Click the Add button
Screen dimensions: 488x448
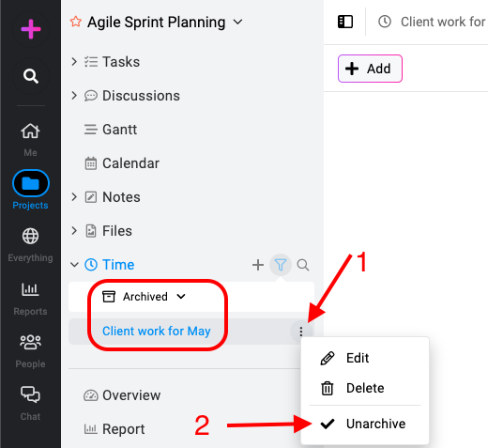pos(370,69)
